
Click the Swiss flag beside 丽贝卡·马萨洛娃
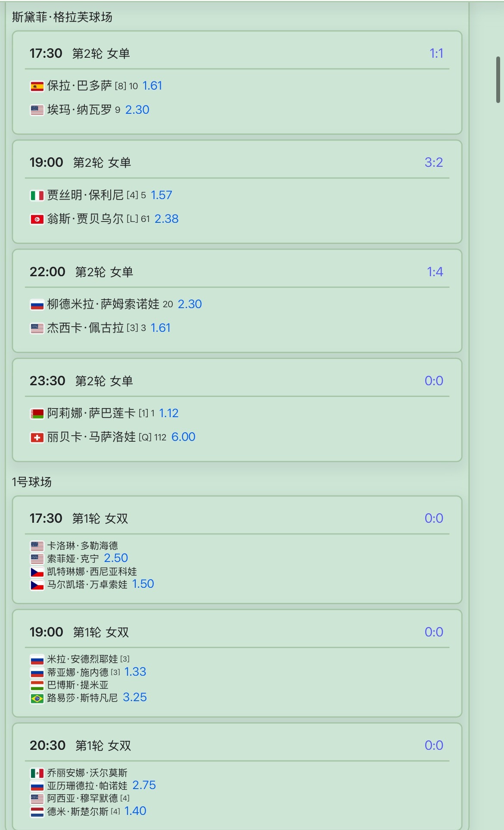click(37, 438)
